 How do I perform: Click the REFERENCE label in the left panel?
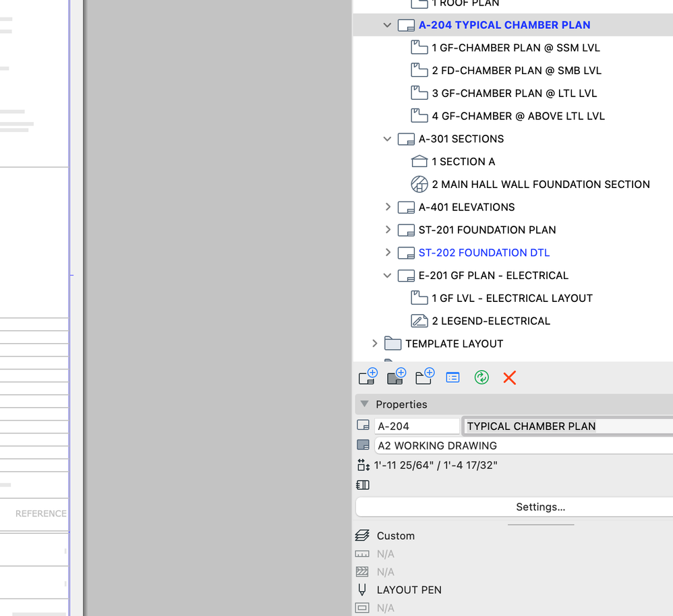tap(40, 514)
